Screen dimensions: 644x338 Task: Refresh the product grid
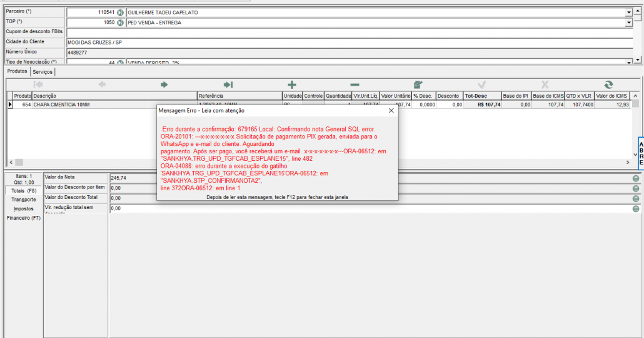pyautogui.click(x=608, y=84)
